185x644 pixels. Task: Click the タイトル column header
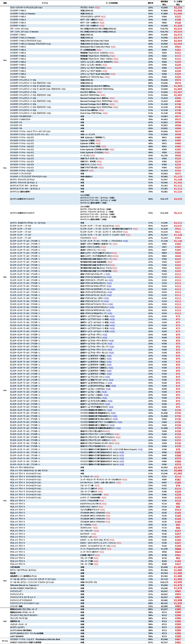(45, 3)
